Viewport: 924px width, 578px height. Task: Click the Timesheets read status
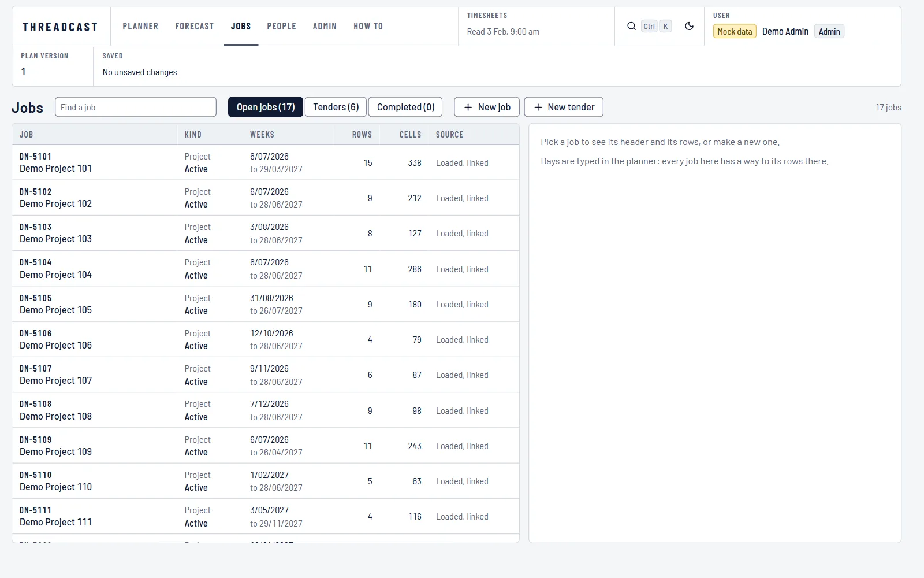503,32
